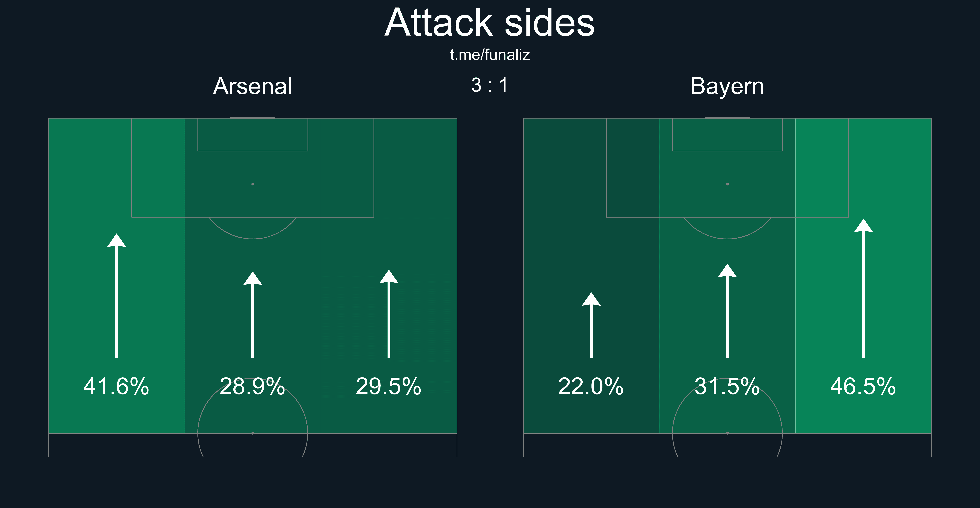Click Bayern's 22.0% percentage label

tap(591, 386)
